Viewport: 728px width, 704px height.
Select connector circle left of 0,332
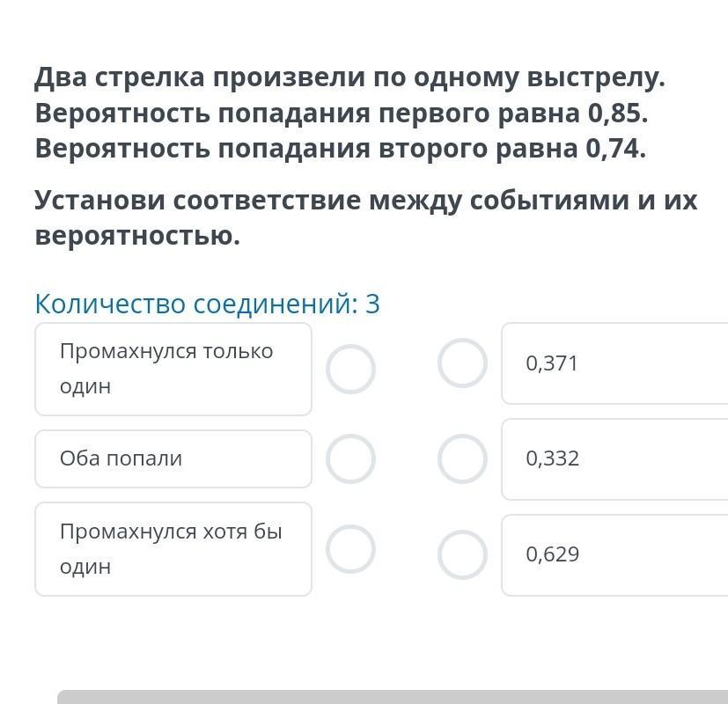point(462,459)
